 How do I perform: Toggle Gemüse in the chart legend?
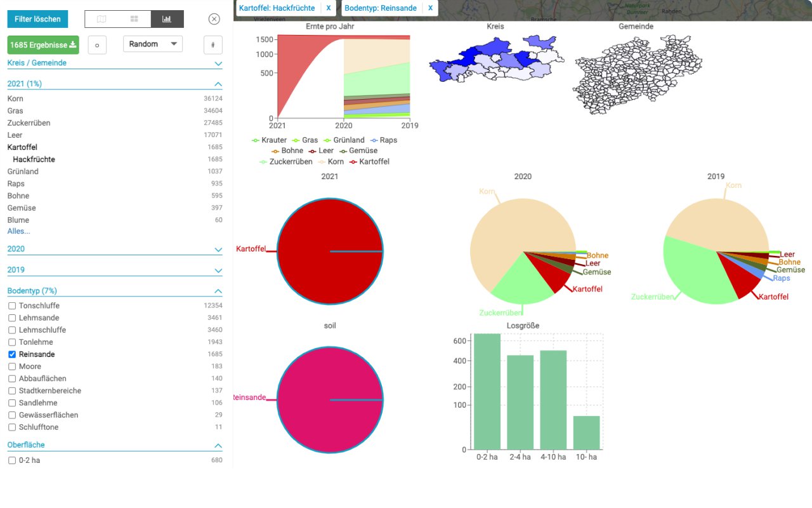coord(359,151)
